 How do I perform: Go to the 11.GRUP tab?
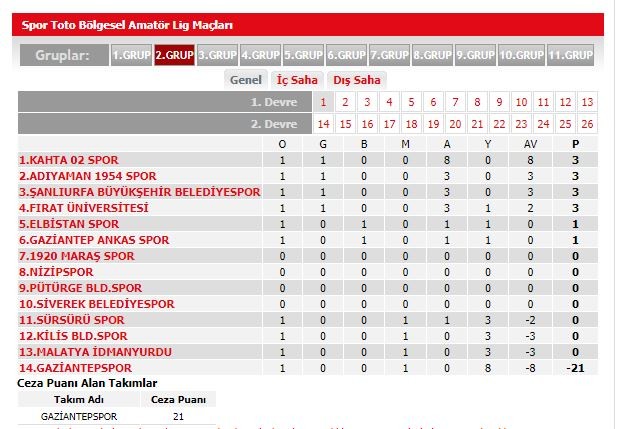(x=571, y=55)
